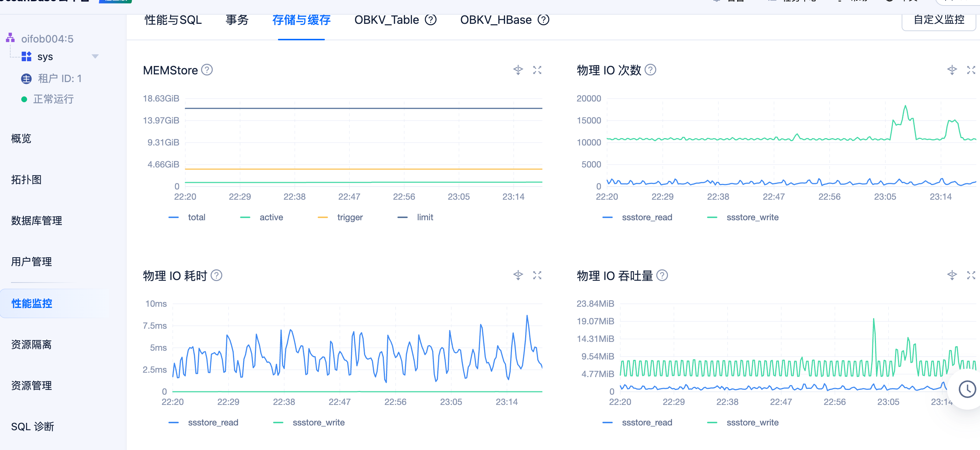Click 物理 IO 耗时 help icon

(216, 275)
